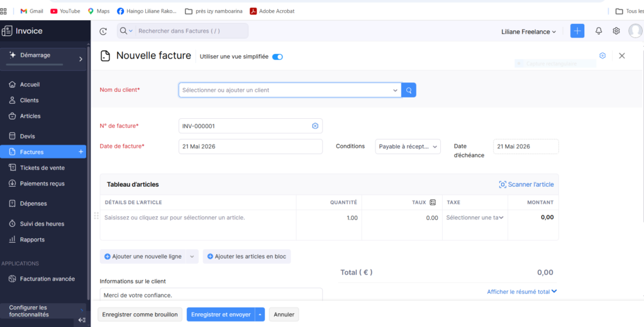This screenshot has height=327, width=644.
Task: Click Enregistrer comme brouillon button
Action: click(x=140, y=314)
